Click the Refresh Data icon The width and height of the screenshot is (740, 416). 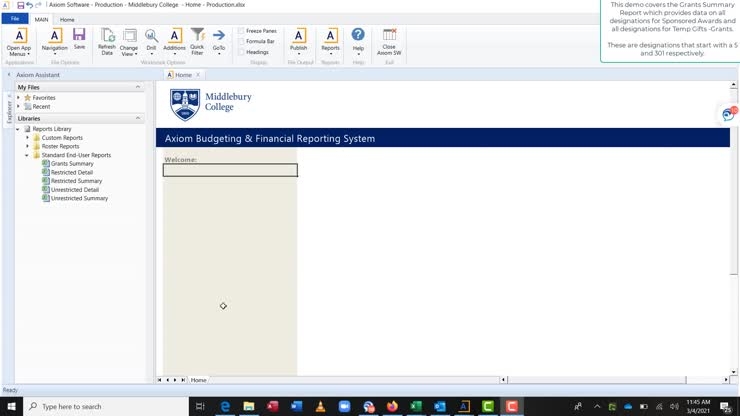[107, 36]
